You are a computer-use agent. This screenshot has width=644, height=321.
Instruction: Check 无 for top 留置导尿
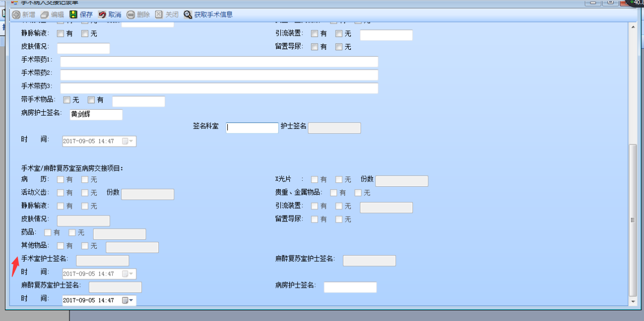coord(339,47)
